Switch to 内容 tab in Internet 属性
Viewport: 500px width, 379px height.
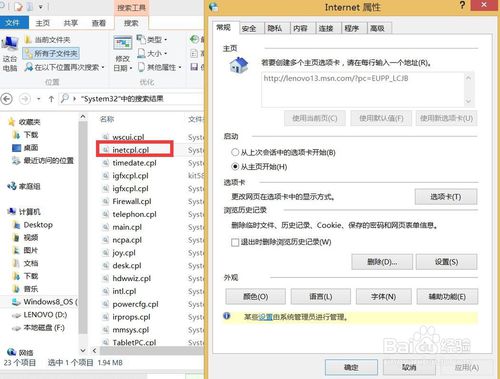click(300, 29)
